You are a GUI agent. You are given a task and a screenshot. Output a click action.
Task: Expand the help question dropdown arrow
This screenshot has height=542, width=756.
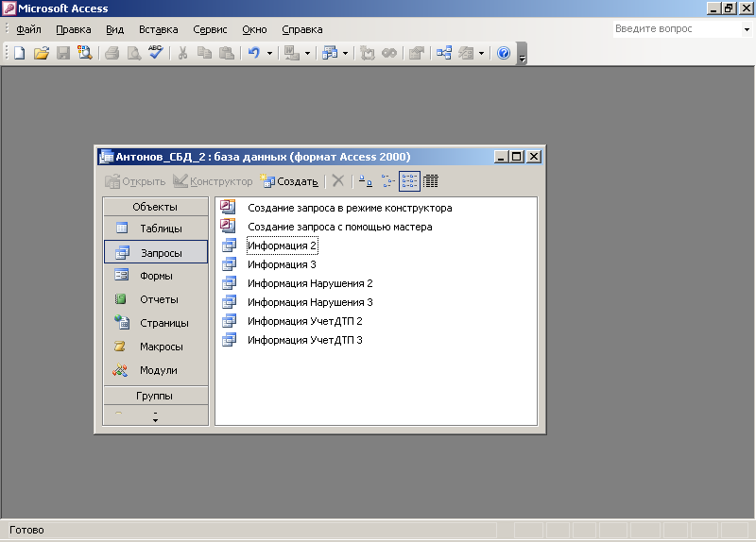pos(747,29)
